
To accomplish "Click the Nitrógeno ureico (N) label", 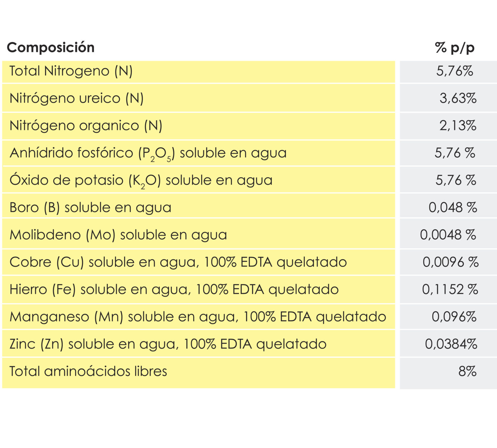I will 77,98.
